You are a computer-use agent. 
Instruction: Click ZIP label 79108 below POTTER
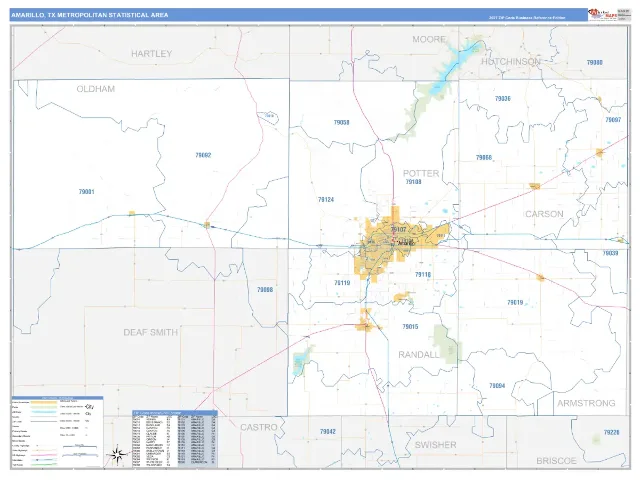(413, 182)
